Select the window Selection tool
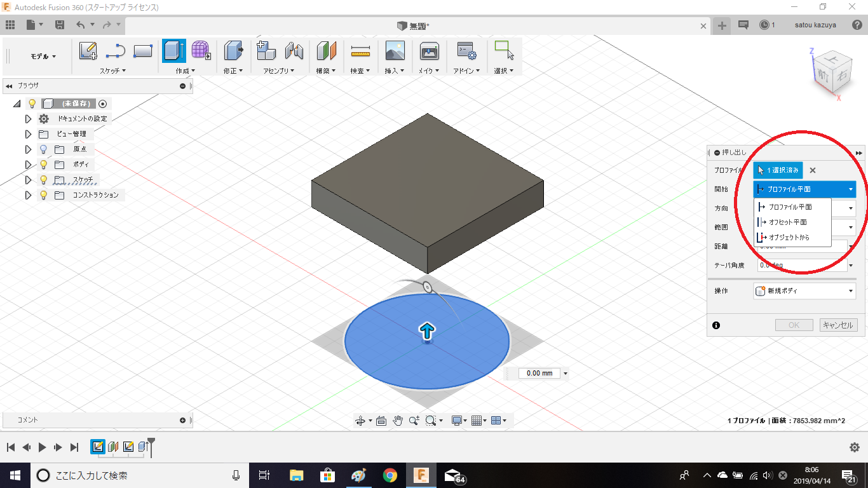This screenshot has height=488, width=868. [504, 51]
